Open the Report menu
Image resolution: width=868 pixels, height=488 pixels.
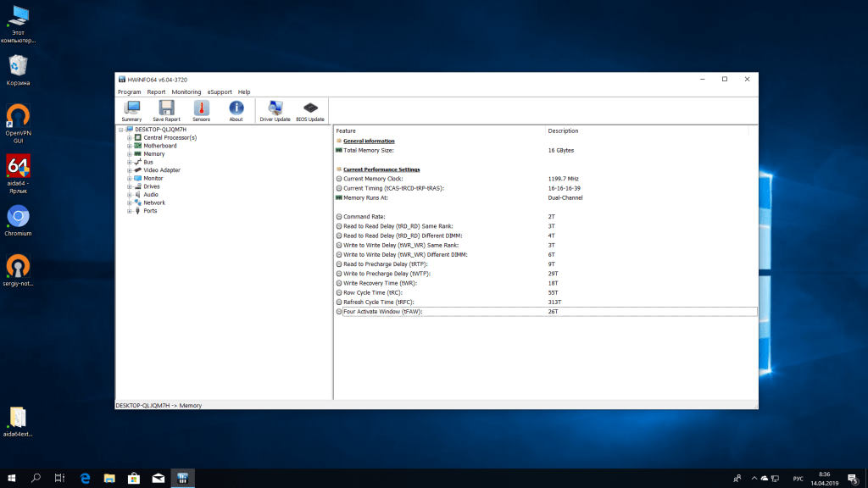click(156, 91)
